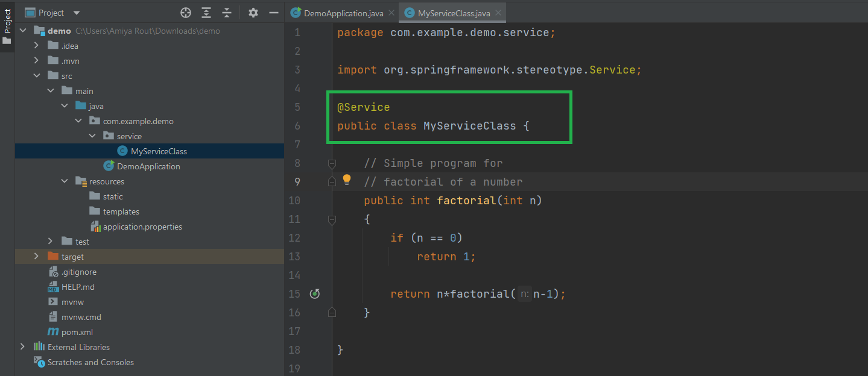Click the application.properties file icon
Image resolution: width=868 pixels, height=376 pixels.
[x=95, y=227]
